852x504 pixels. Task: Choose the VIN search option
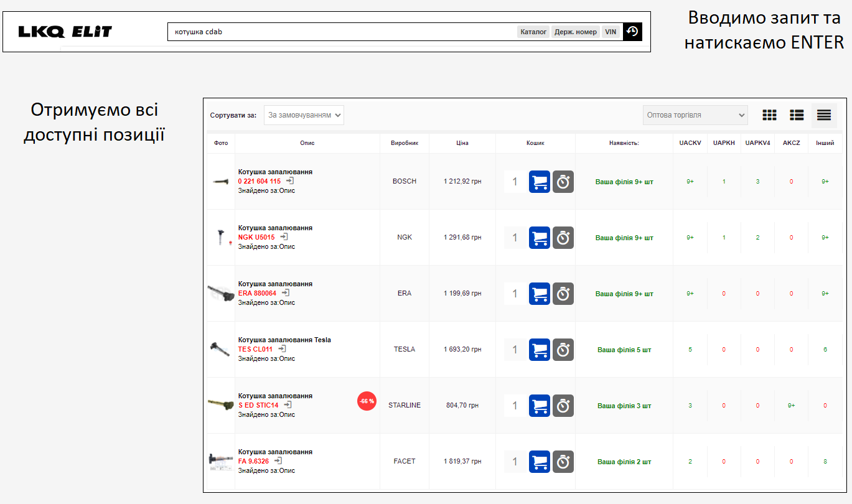click(611, 32)
